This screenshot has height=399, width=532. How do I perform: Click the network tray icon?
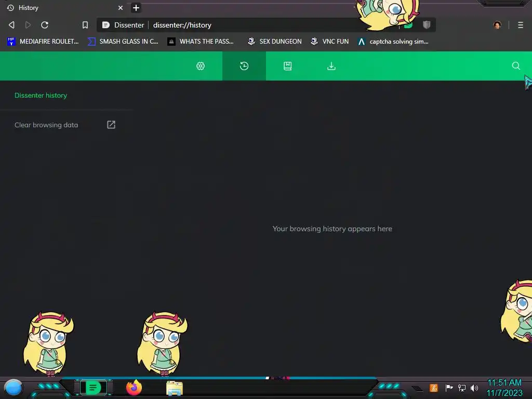click(x=462, y=388)
